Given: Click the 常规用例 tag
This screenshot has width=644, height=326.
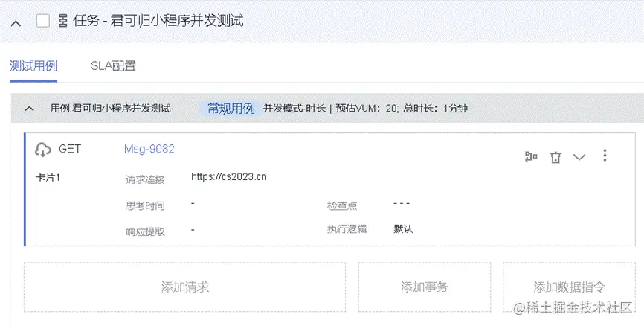Looking at the screenshot, I should click(x=231, y=108).
